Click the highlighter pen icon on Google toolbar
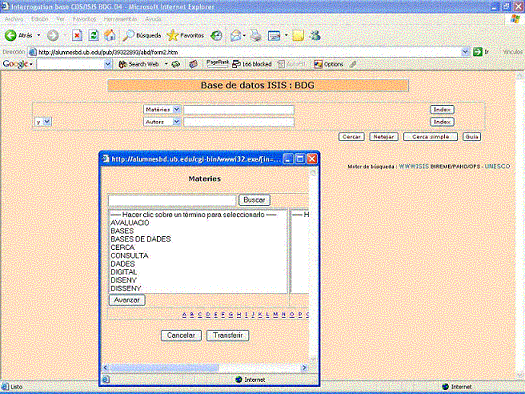This screenshot has height=394, width=525. [x=353, y=64]
